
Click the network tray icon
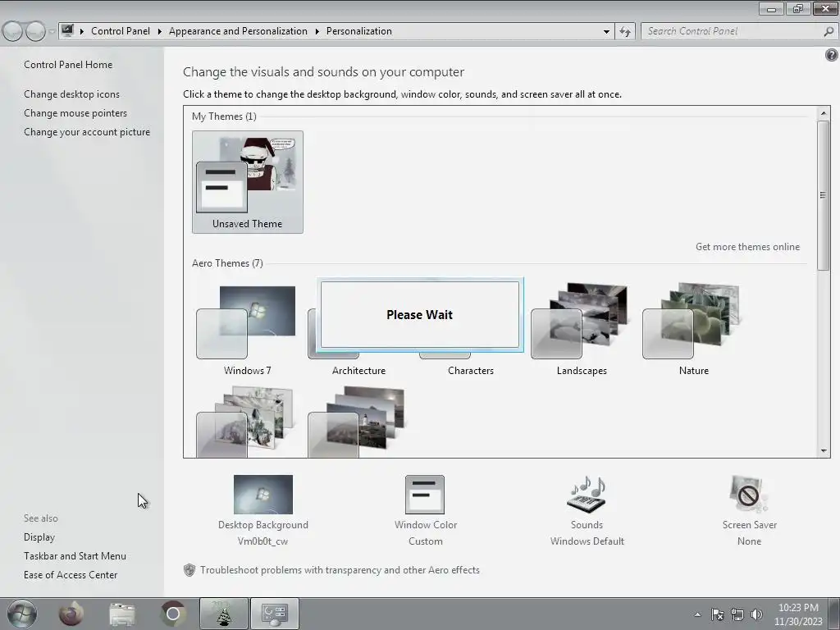[x=737, y=614]
